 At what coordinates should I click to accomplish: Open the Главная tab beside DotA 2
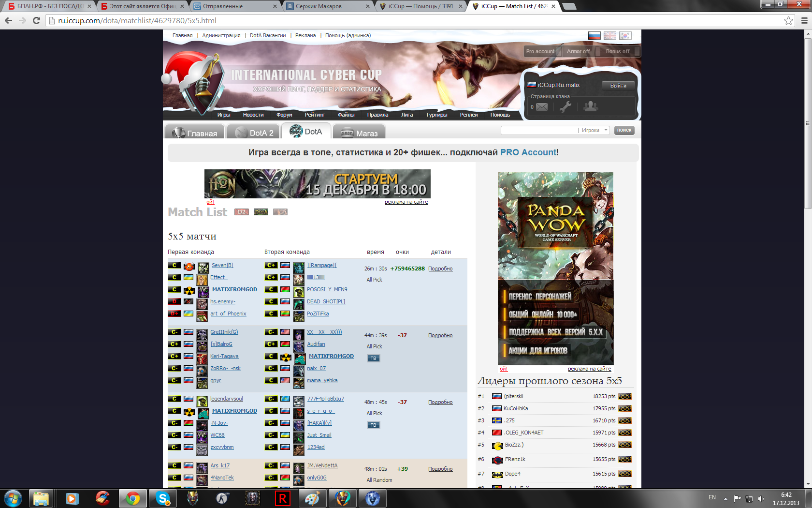(x=195, y=132)
